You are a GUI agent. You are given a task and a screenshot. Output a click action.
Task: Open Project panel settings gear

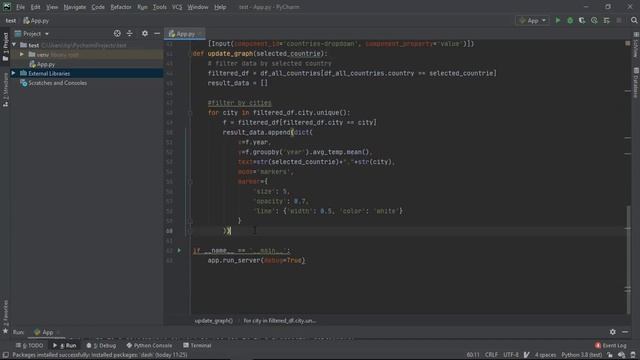click(145, 33)
